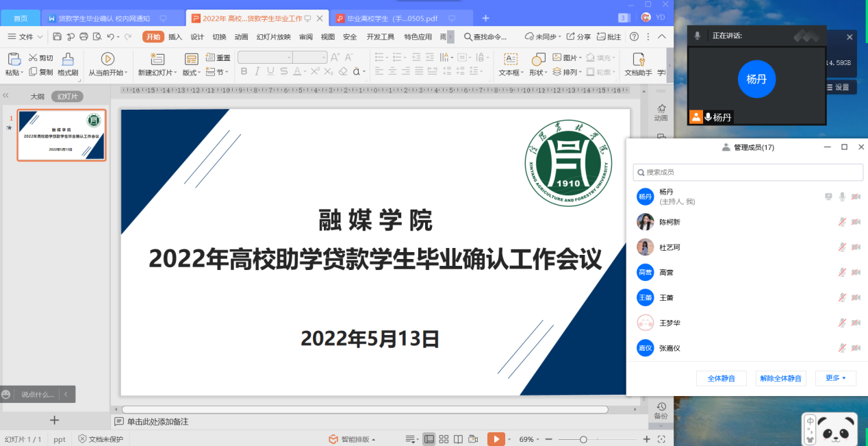Switch to slide sorter view icon
Image resolution: width=868 pixels, height=446 pixels.
tap(444, 439)
